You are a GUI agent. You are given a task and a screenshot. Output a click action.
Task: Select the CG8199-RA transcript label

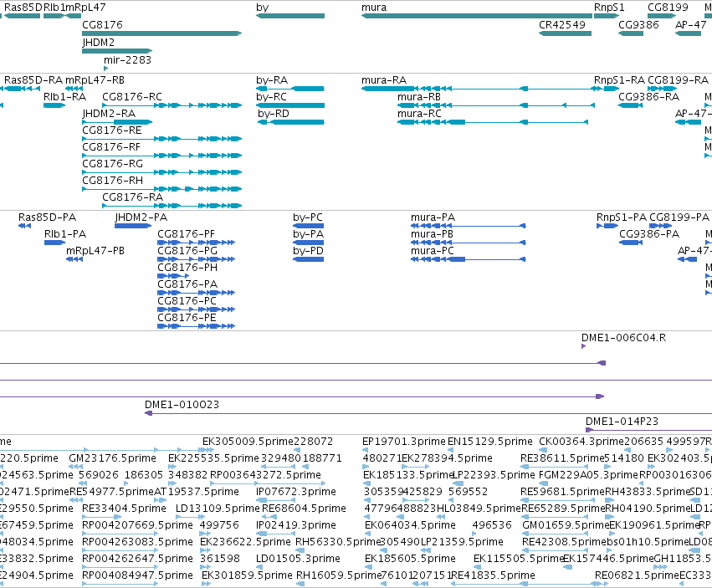(x=678, y=80)
